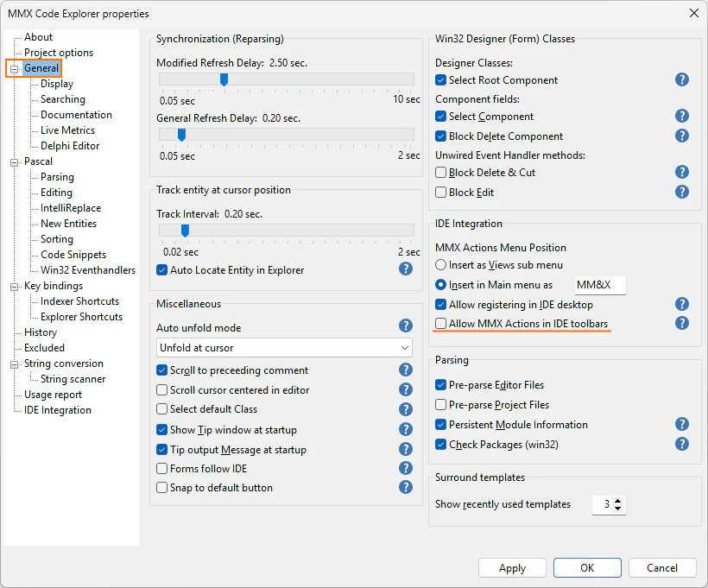
Task: Focus the MM&X menu name field
Action: 600,285
